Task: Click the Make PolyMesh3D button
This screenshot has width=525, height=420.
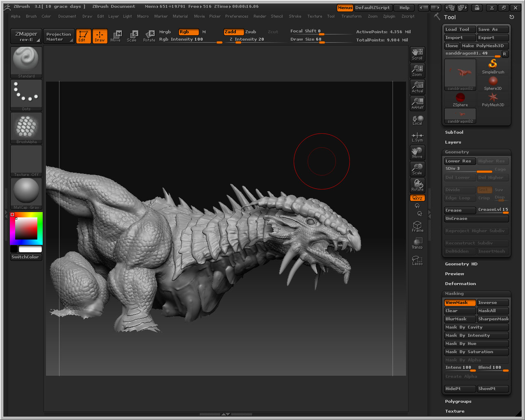Action: point(485,46)
